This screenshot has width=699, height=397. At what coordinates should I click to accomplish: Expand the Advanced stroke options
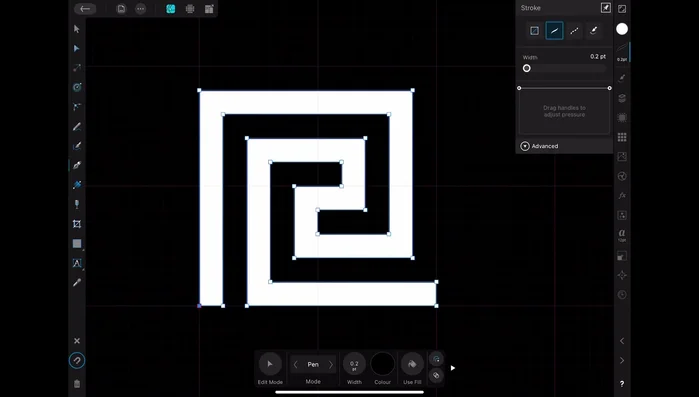[539, 146]
